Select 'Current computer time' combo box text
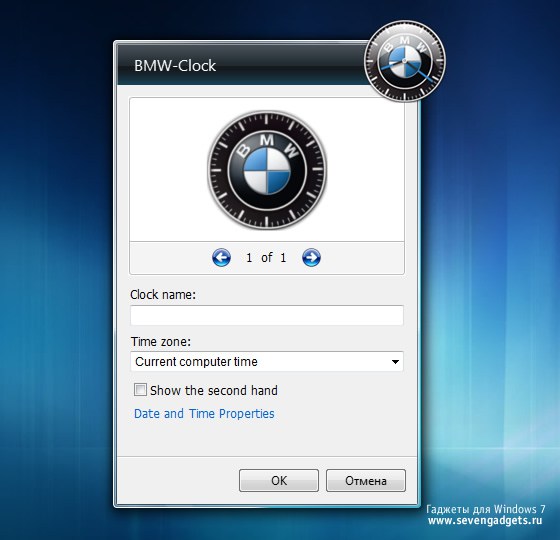The height and width of the screenshot is (540, 560). coord(196,362)
